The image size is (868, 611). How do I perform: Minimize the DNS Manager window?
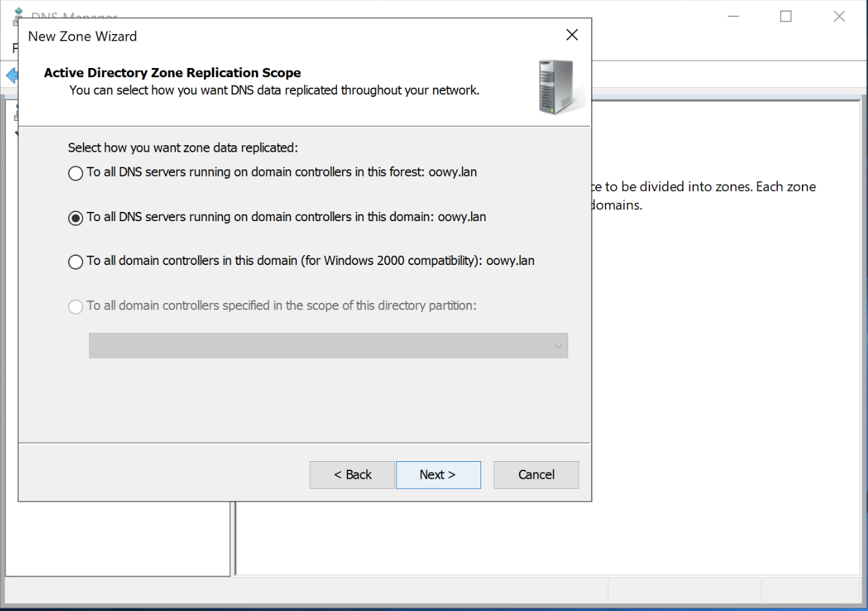pyautogui.click(x=733, y=16)
